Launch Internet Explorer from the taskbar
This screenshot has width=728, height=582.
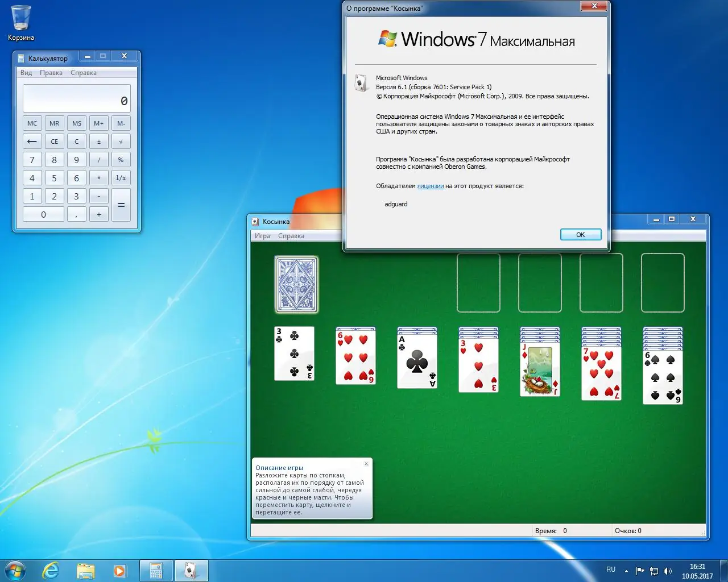(51, 571)
